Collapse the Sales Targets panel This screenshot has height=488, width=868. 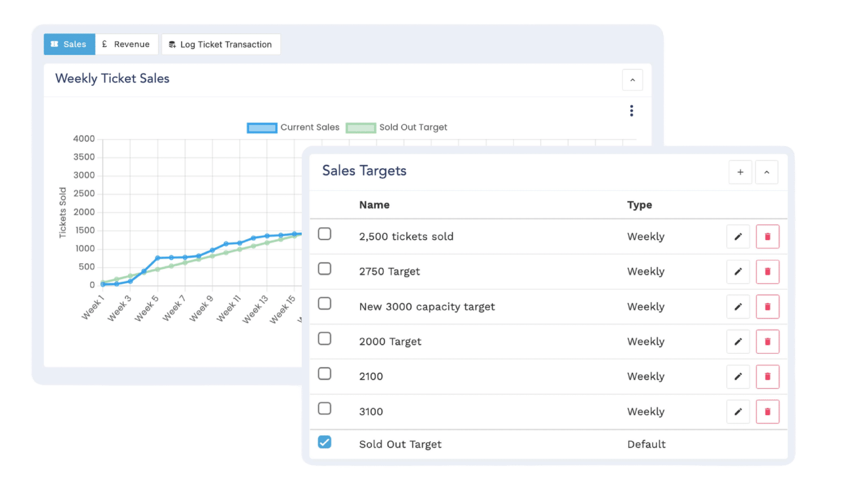(767, 172)
